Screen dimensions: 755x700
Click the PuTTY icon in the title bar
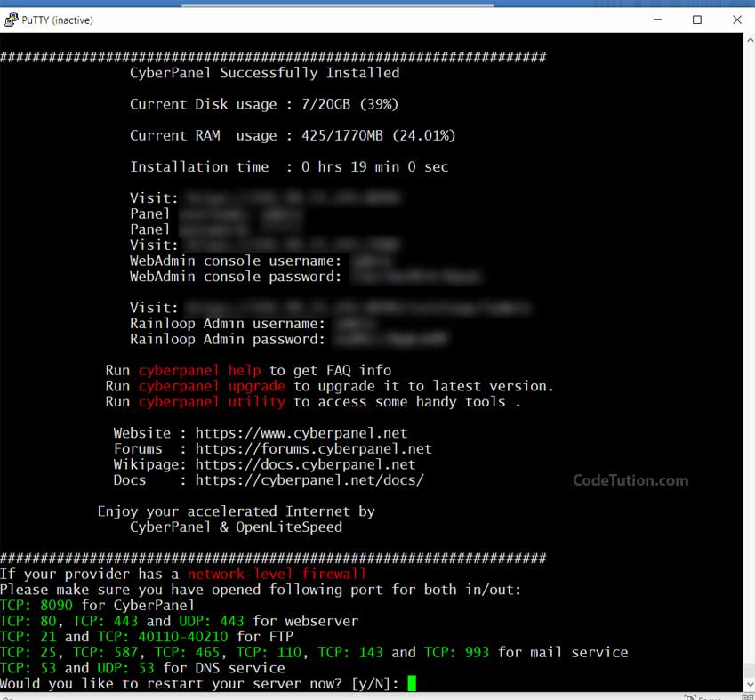[11, 20]
